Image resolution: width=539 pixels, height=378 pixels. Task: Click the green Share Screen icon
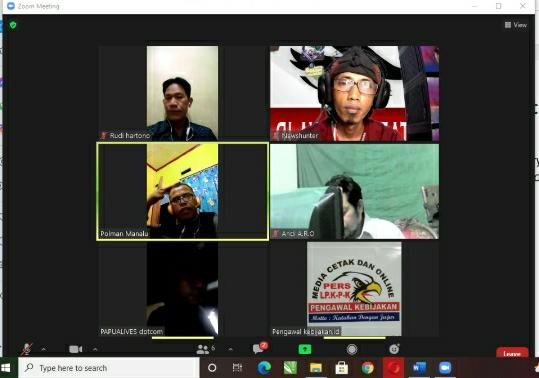(x=305, y=349)
